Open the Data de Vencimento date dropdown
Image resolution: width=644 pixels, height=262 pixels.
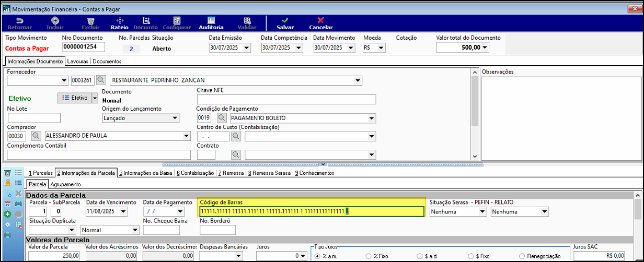tap(123, 211)
